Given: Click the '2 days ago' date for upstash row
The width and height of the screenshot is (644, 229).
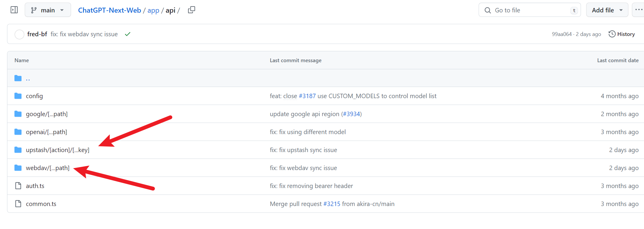Looking at the screenshot, I should tap(624, 150).
